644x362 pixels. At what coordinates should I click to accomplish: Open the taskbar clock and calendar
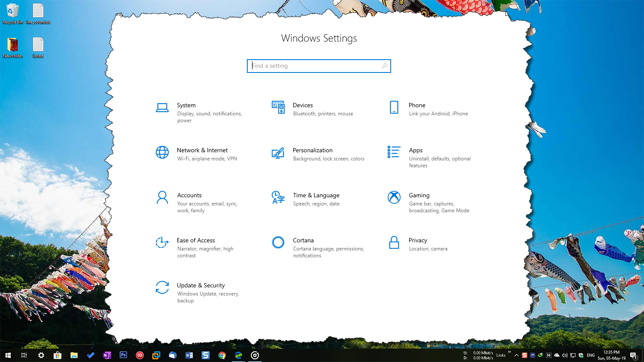(612, 355)
